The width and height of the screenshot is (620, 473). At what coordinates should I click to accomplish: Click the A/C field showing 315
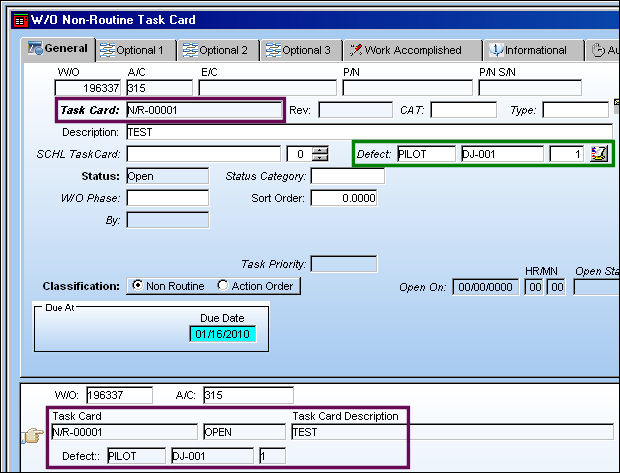159,88
